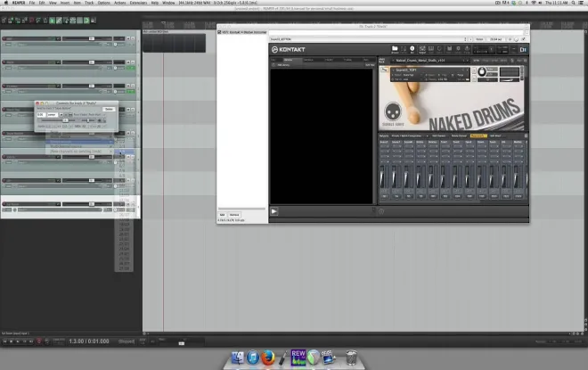
Task: Toggle repeat button in transport bar
Action: (x=46, y=341)
